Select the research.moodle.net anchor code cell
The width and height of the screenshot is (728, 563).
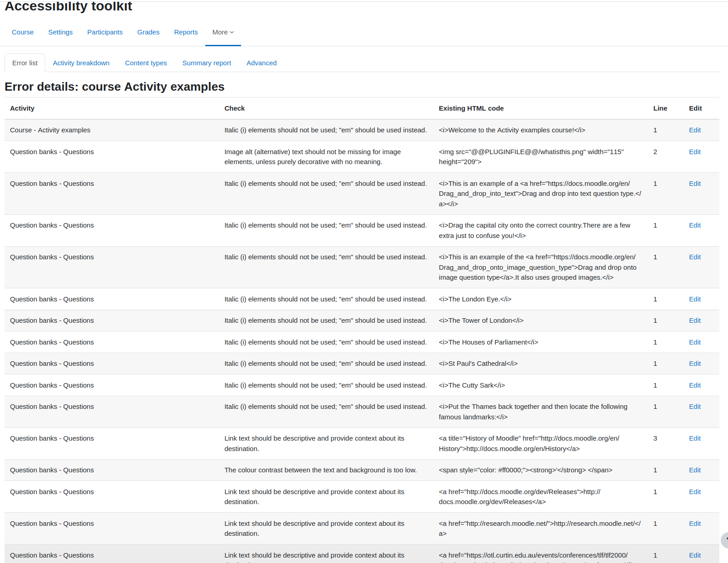point(540,529)
